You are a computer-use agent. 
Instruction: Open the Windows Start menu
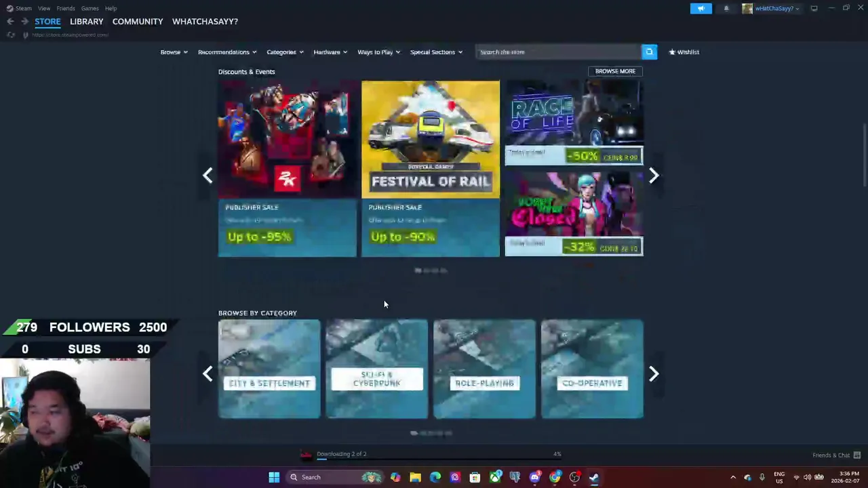[274, 477]
